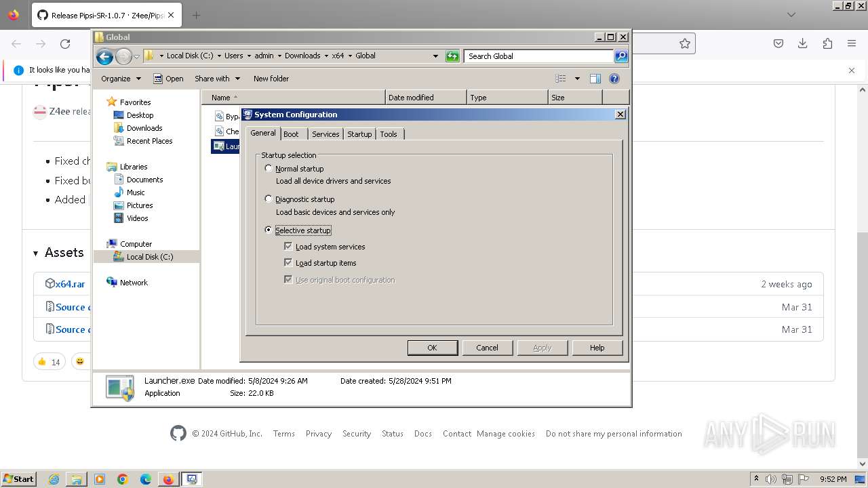Image resolution: width=868 pixels, height=488 pixels.
Task: Show hidden system tray icons
Action: [756, 479]
